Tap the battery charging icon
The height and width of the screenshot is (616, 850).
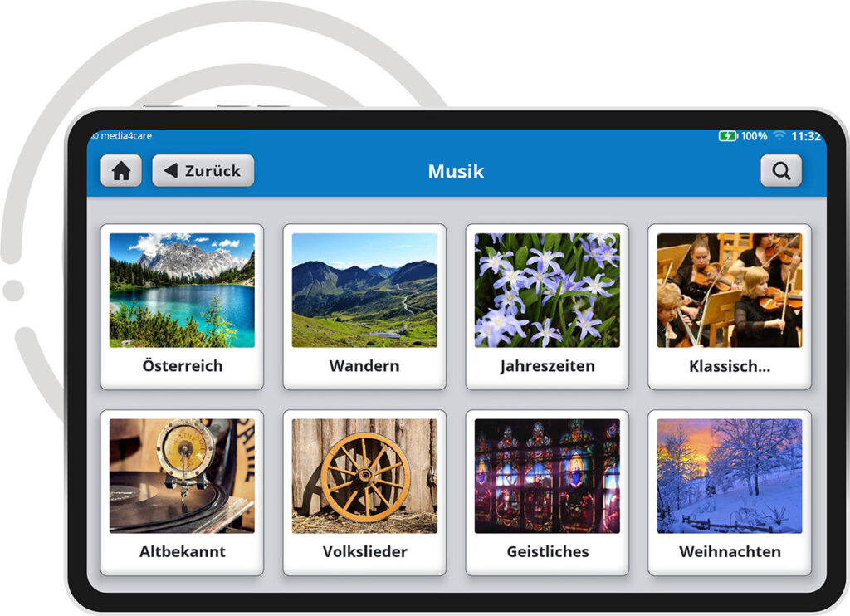[x=728, y=136]
